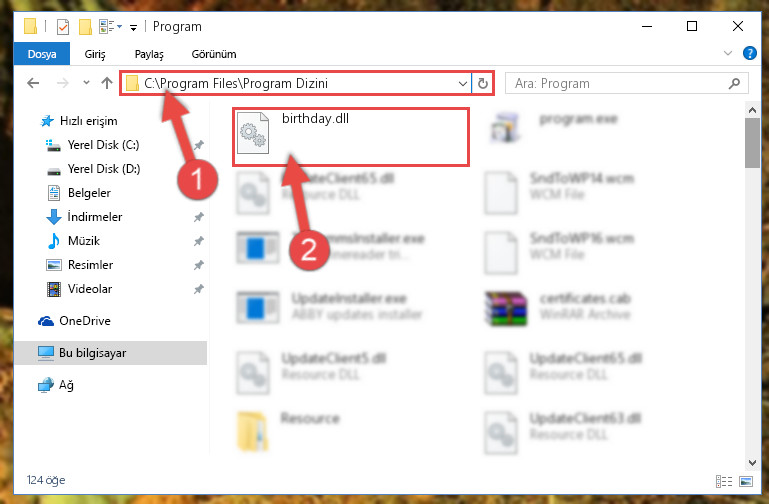Open the Paylaş tab
Screen dimensions: 769x504
[x=149, y=54]
